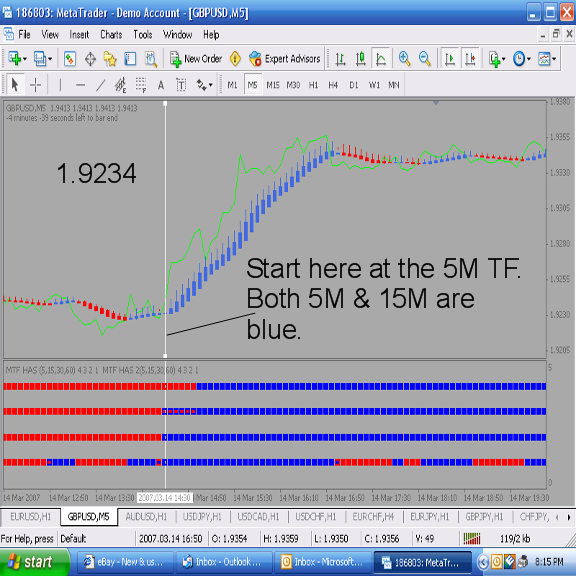Click the New Order button
Viewport: 576px width, 576px height.
click(x=196, y=59)
